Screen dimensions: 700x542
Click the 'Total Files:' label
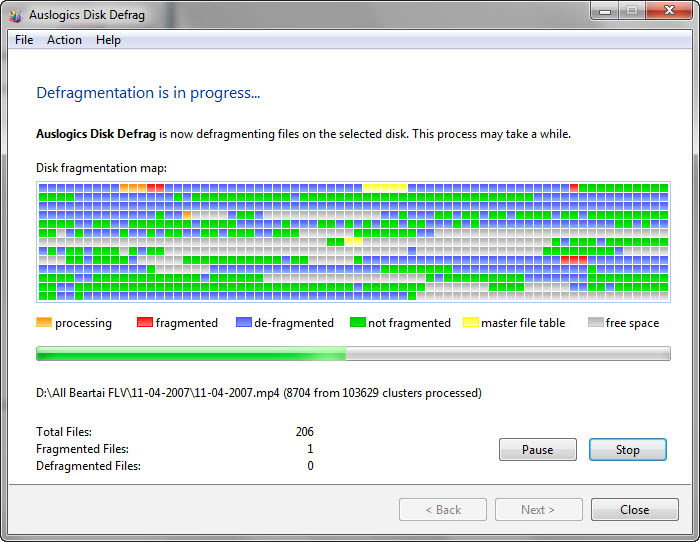tap(64, 432)
